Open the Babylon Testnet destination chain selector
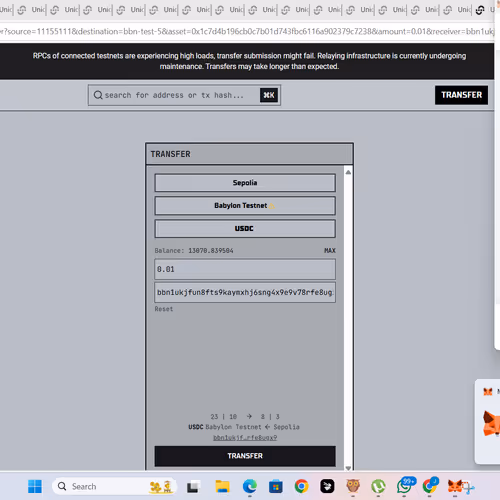Screen dimensions: 500x500 245,206
